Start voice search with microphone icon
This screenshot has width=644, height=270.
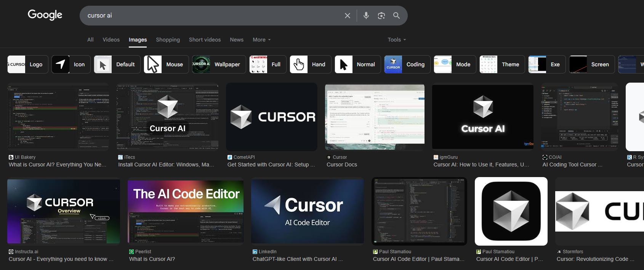click(366, 16)
